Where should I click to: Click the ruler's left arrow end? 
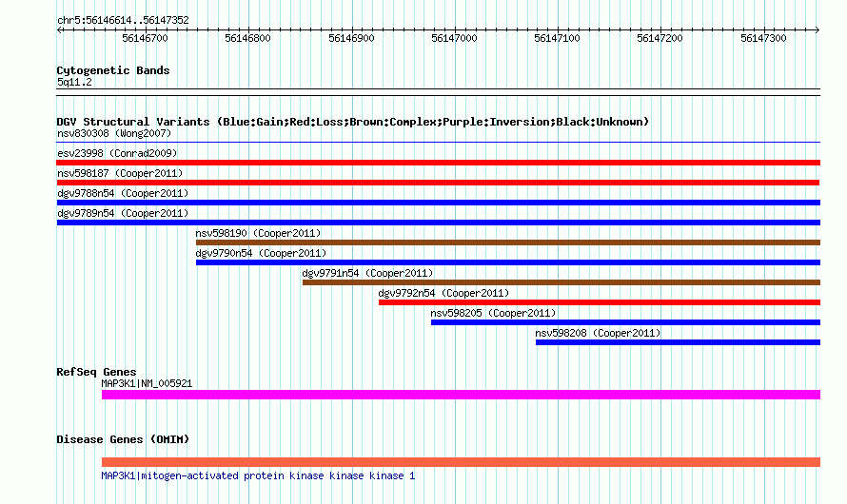point(59,29)
